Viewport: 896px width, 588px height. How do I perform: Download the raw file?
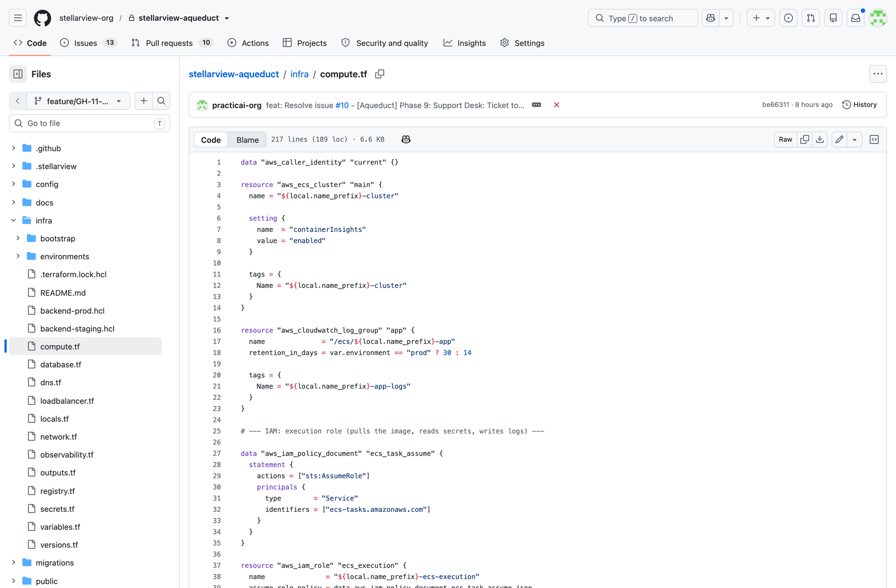[x=820, y=140]
